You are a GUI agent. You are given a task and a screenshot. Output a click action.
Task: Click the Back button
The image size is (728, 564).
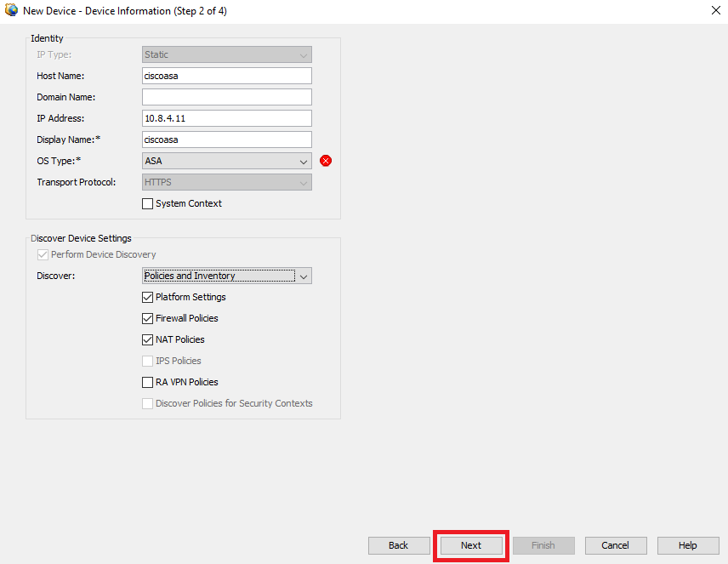tap(399, 545)
